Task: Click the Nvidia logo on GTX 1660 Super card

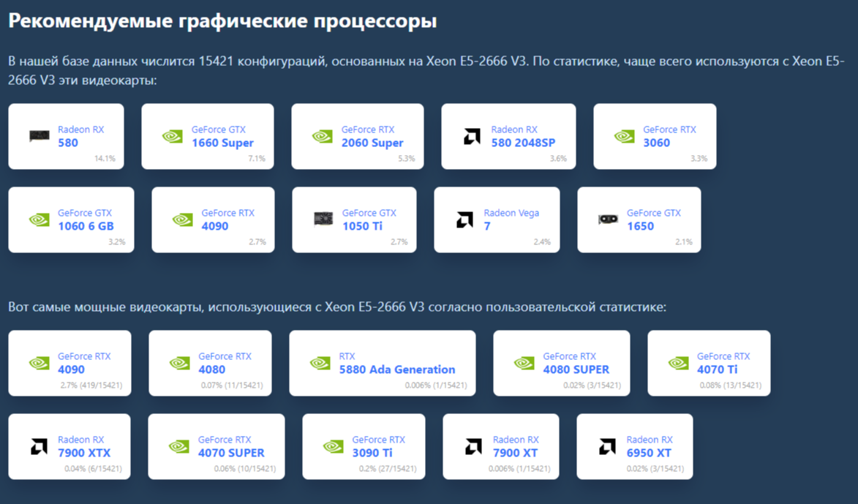Action: tap(173, 136)
